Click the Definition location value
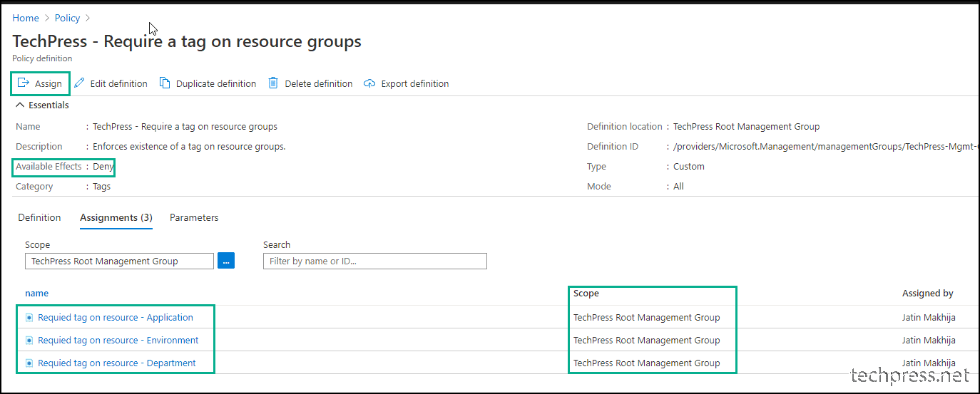Screen dimensions: 980x394 [747, 127]
